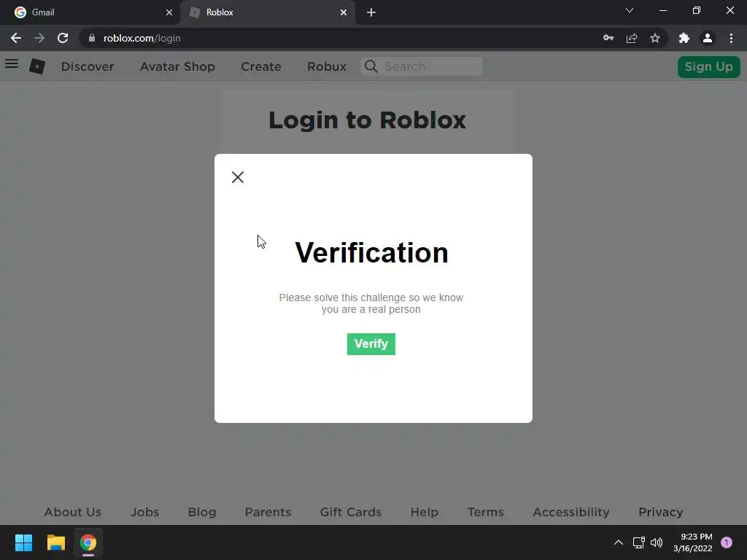Minimize the Chrome window
Screen dimensions: 747x560
point(662,10)
